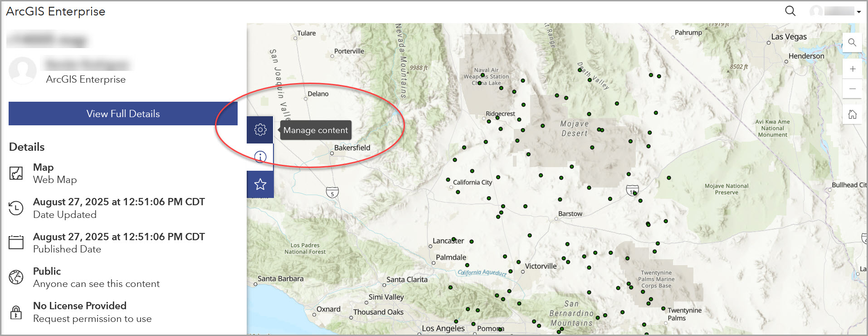Click the license lock icon
Image resolution: width=868 pixels, height=336 pixels.
(16, 312)
